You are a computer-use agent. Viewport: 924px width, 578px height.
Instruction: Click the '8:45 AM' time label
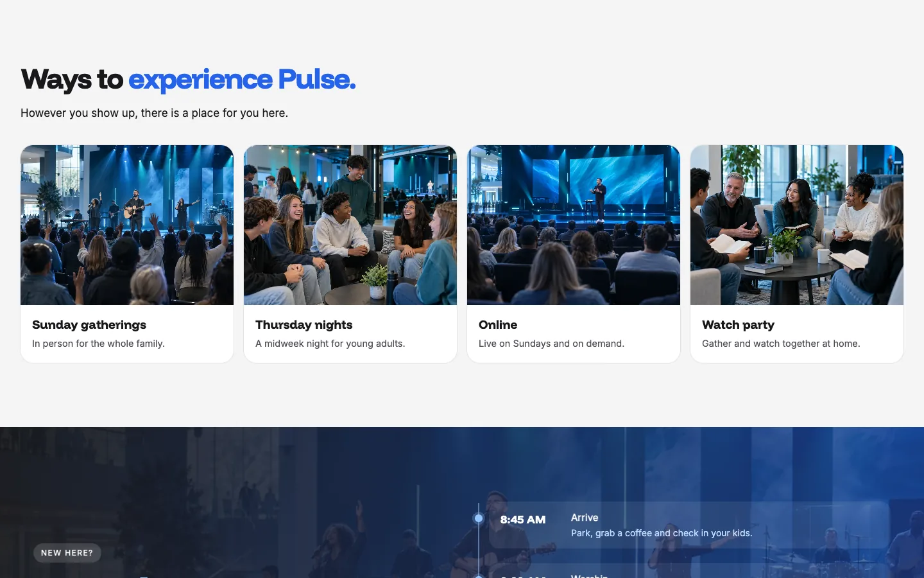(x=523, y=520)
